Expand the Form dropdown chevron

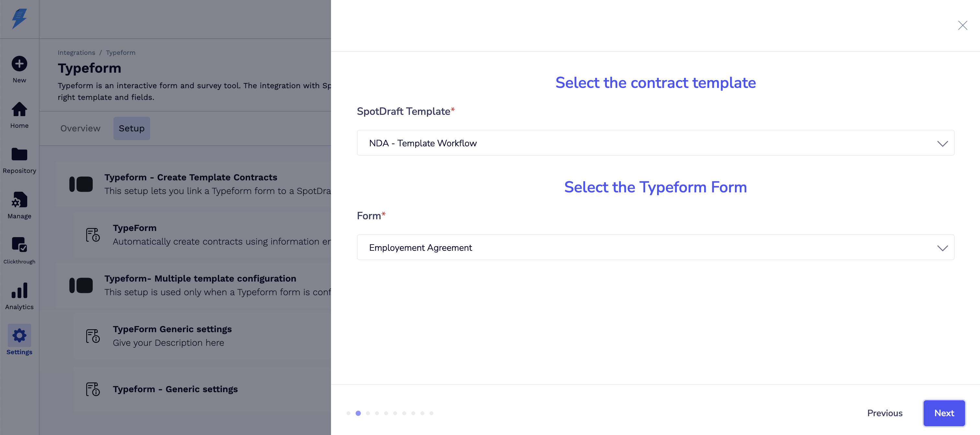click(942, 248)
